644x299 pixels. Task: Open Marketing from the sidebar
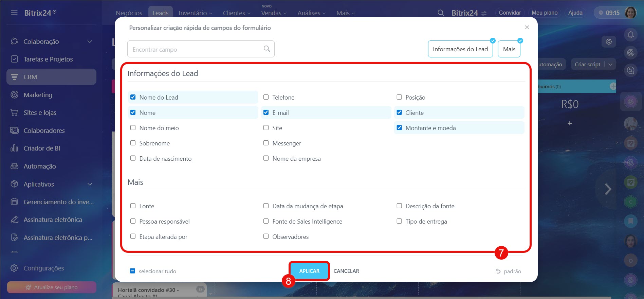click(38, 95)
